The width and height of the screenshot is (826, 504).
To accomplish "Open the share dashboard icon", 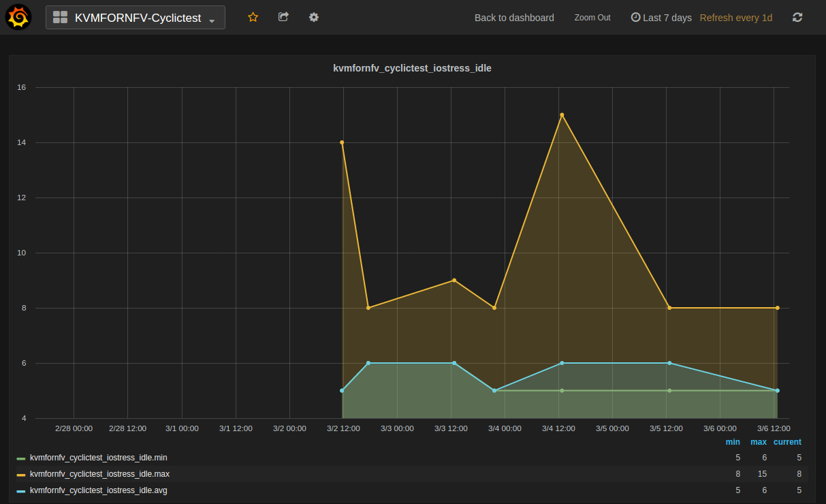I will 283,17.
